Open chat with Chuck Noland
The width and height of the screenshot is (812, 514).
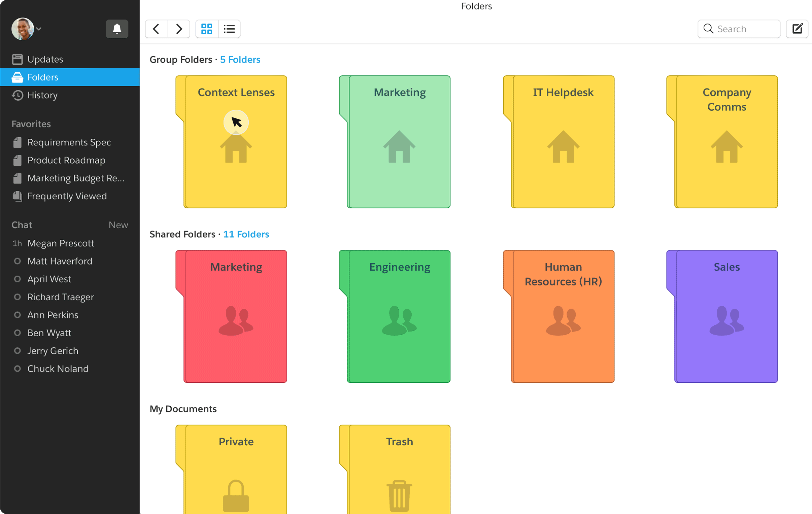click(70, 369)
